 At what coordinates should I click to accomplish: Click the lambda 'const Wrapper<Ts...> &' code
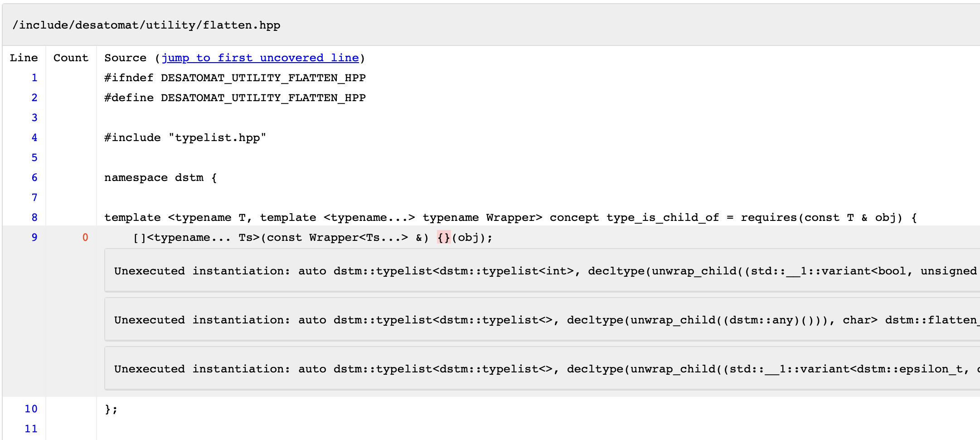(344, 237)
